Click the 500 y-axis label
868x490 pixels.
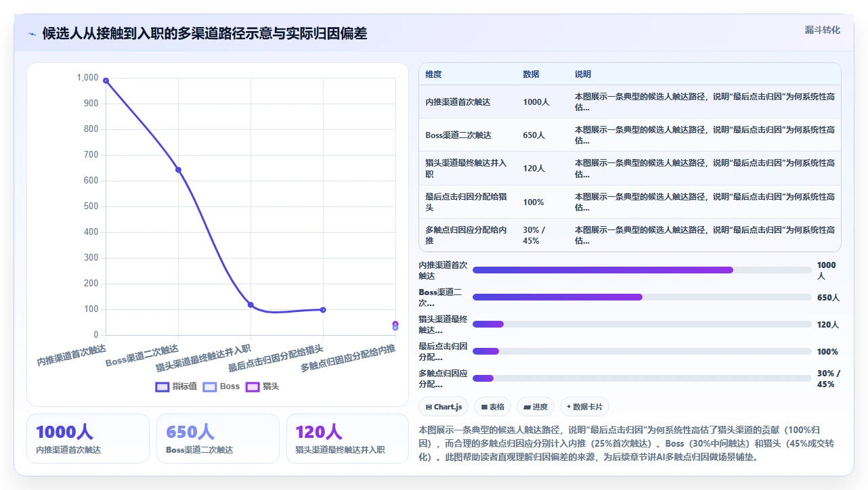click(91, 206)
